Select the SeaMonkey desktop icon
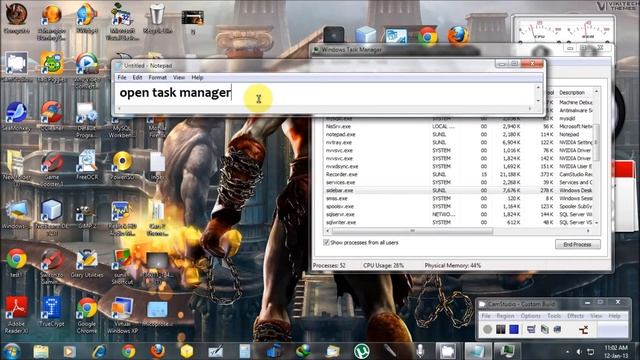The height and width of the screenshot is (360, 640). pos(16,116)
